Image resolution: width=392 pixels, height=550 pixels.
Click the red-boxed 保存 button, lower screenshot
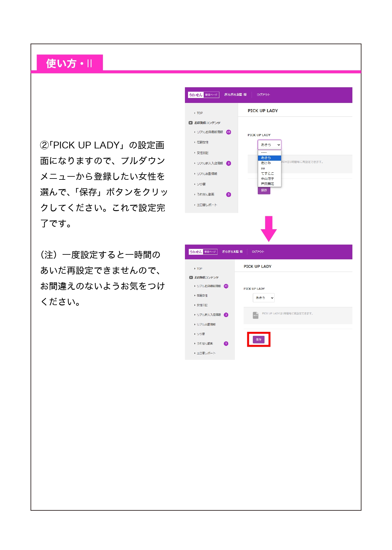[x=259, y=340]
